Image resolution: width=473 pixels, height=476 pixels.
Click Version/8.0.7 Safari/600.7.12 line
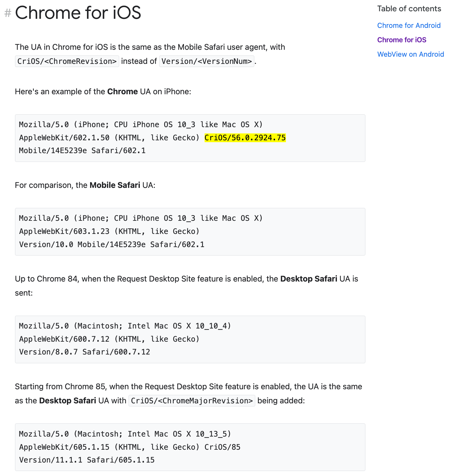(84, 352)
